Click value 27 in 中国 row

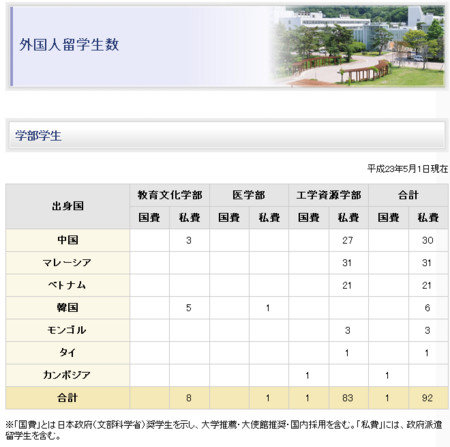click(348, 240)
